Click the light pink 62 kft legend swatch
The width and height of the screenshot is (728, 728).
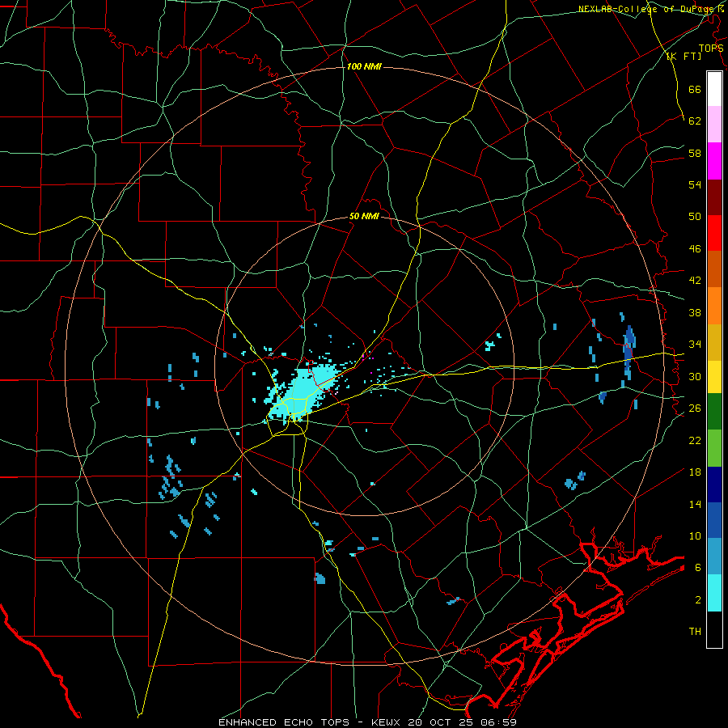point(714,124)
